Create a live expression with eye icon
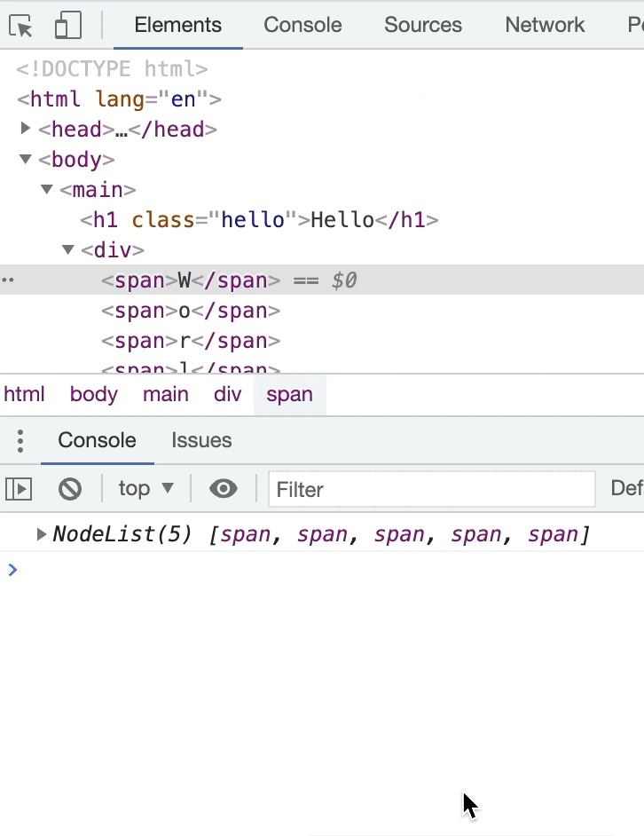The height and width of the screenshot is (836, 644). coord(224,488)
